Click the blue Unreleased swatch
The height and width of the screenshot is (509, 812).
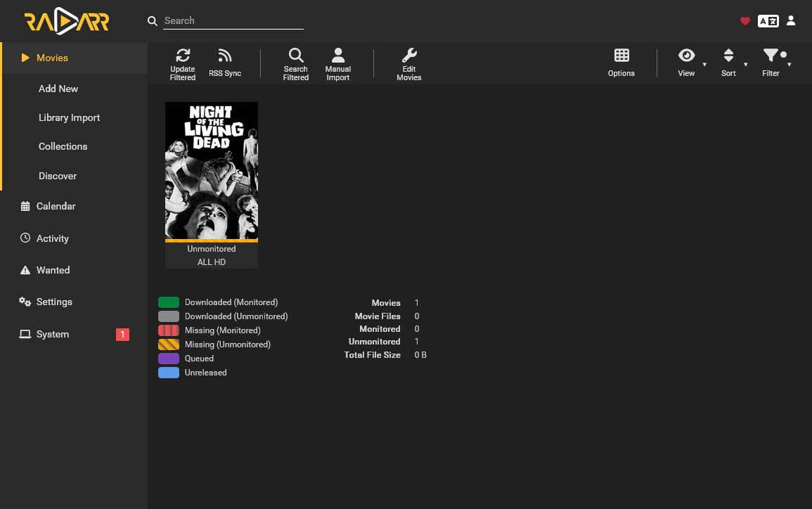[168, 373]
